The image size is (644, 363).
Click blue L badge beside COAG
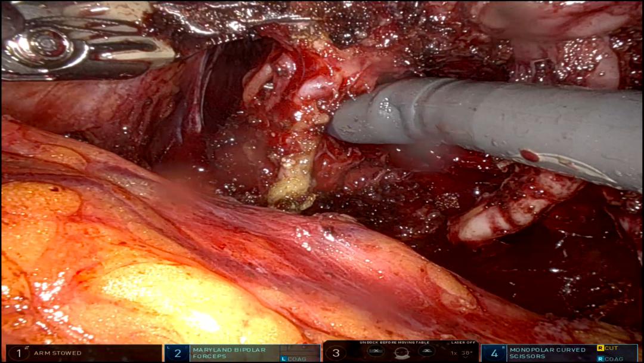pyautogui.click(x=283, y=359)
